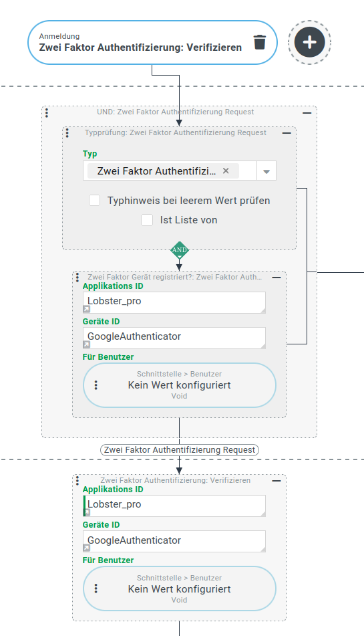Image resolution: width=364 pixels, height=636 pixels.
Task: Collapse the Verifizieren action block
Action: coord(277,481)
